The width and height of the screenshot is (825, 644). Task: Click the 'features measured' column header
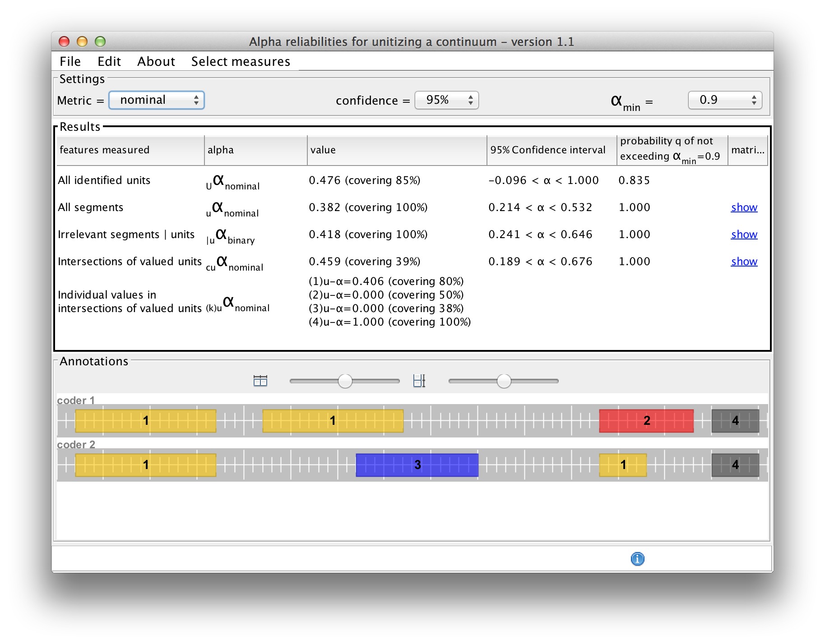(130, 150)
